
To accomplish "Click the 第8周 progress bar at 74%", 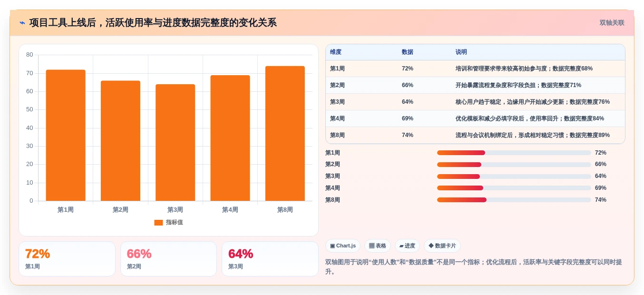I will [514, 200].
